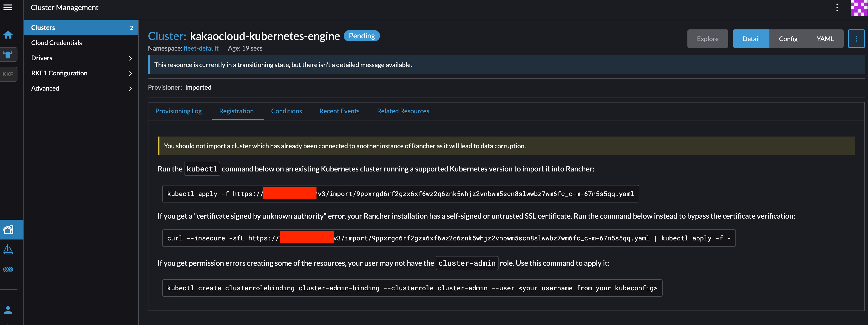Copy the curl --insecure import command

click(449, 238)
